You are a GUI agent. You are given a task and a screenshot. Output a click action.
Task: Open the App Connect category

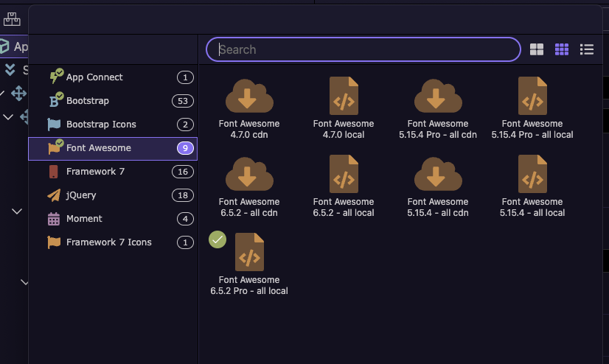(x=113, y=77)
